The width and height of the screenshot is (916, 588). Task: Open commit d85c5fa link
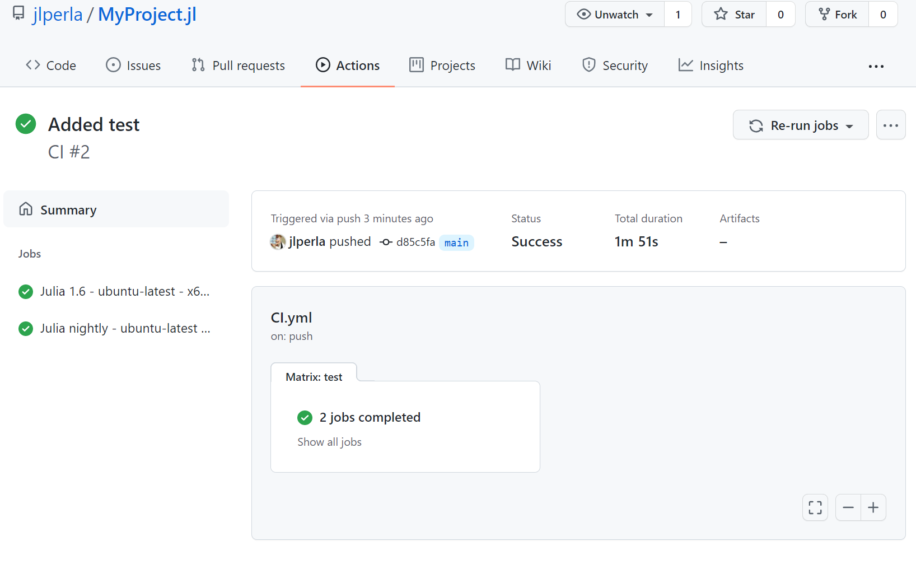[415, 242]
